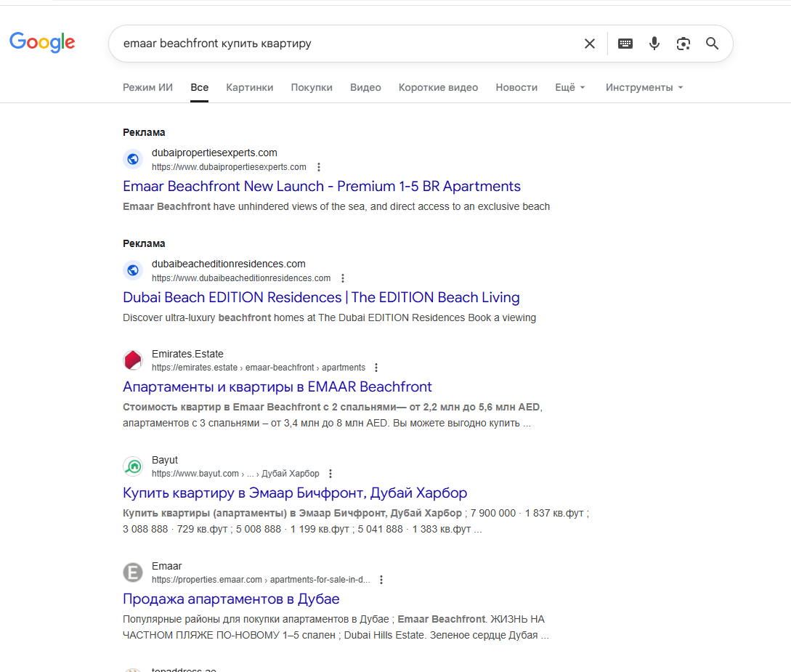Open the on-screen keyboard input tool
The image size is (791, 672).
[625, 44]
